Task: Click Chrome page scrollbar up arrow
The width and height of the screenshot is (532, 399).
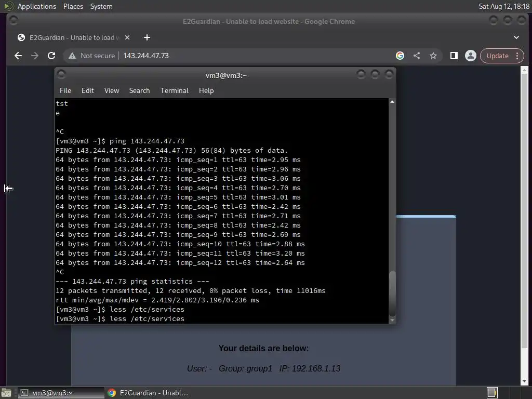Action: (x=524, y=70)
